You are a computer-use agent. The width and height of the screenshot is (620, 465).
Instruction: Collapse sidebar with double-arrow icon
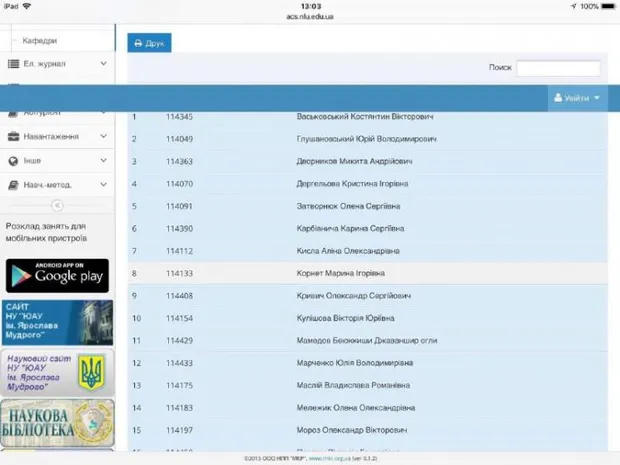[x=57, y=205]
